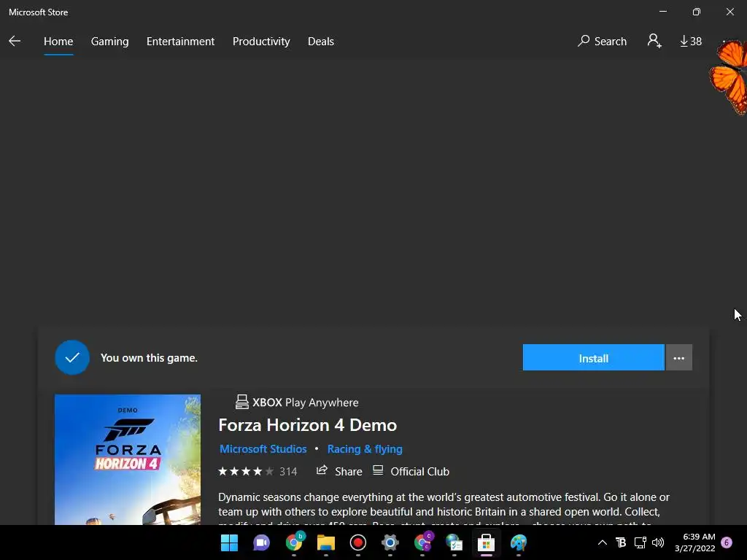Click the blue owned checkmark icon

click(72, 357)
